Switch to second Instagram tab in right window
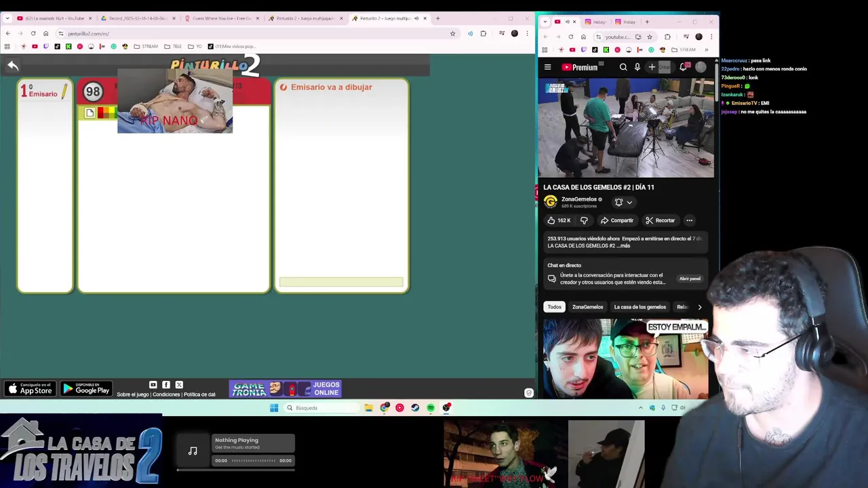 pos(625,22)
